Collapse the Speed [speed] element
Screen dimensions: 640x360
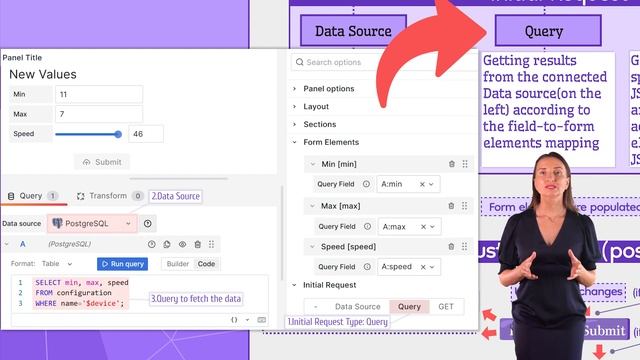point(313,247)
